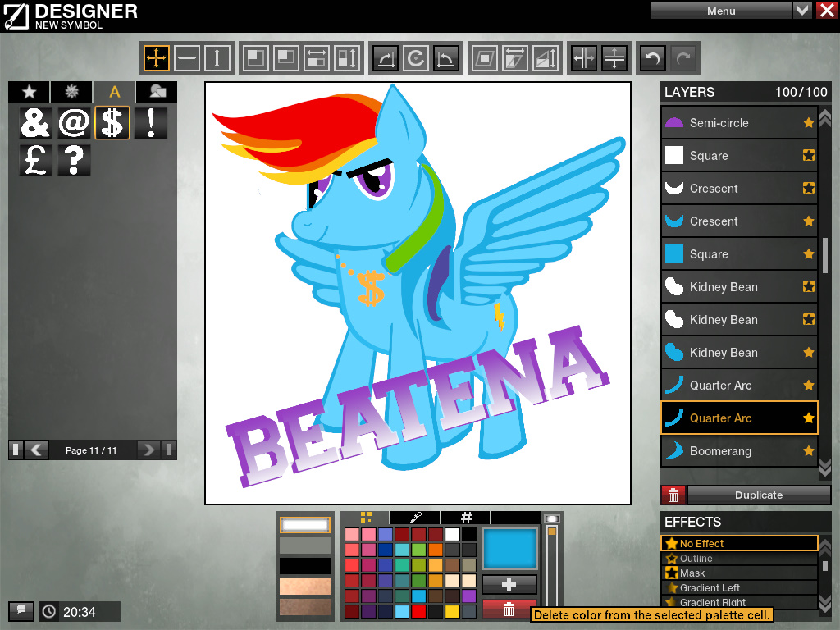Screen dimensions: 840x630
Task: Pick the at-sign symbol
Action: [74, 123]
